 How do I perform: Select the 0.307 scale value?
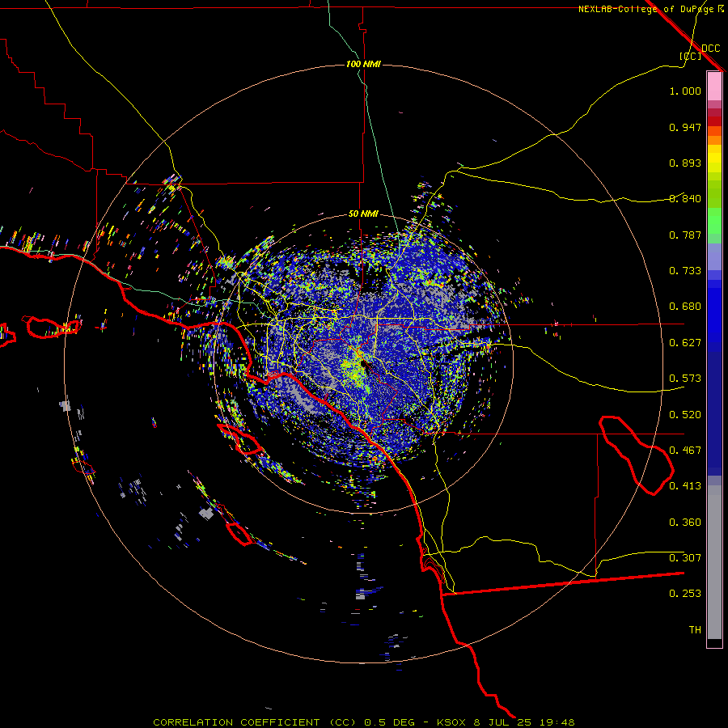(685, 558)
